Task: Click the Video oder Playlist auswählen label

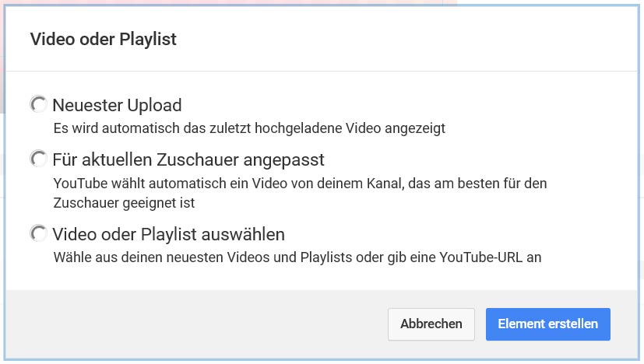Action: pyautogui.click(x=168, y=234)
